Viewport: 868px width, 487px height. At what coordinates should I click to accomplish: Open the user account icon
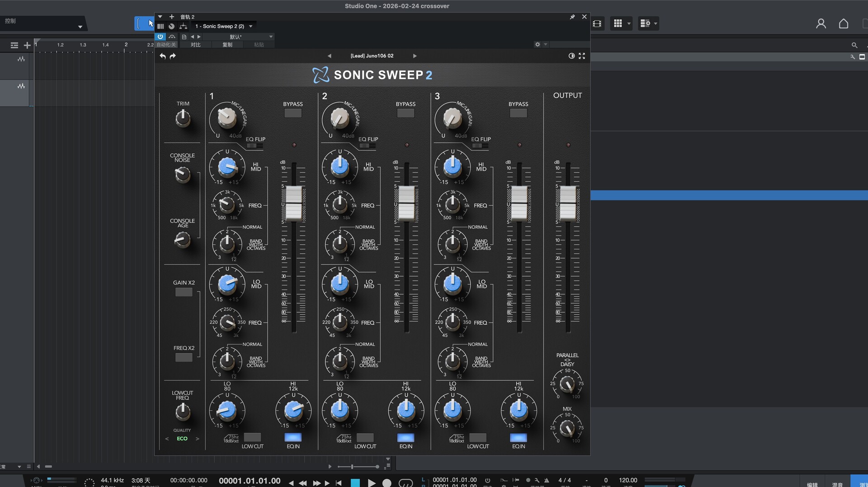[821, 24]
